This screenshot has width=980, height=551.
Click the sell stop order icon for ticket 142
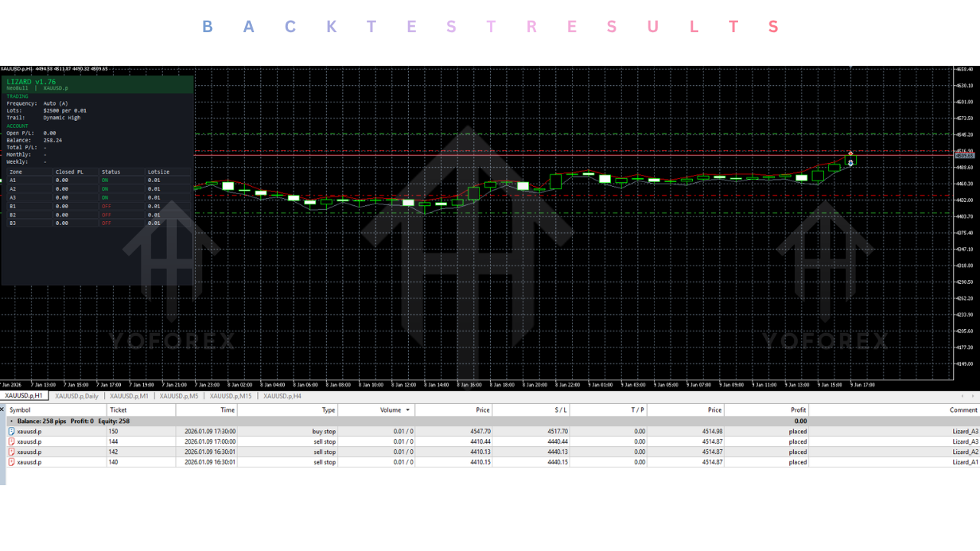11,452
